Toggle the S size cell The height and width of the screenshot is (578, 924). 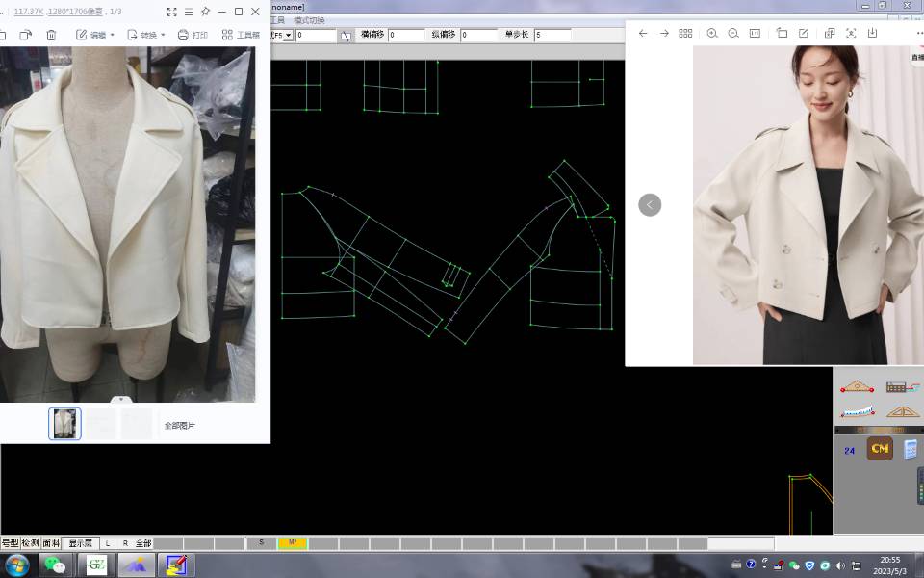click(261, 543)
